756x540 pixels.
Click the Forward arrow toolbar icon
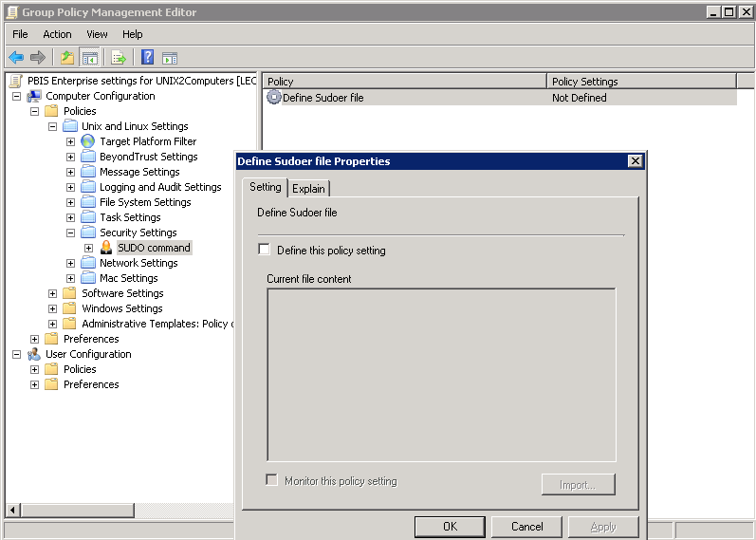click(38, 58)
